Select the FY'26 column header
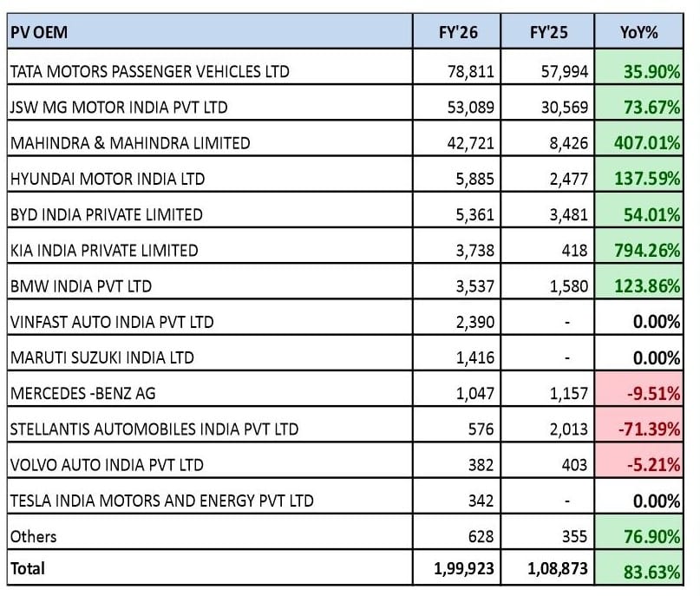The height and width of the screenshot is (596, 700). (458, 35)
